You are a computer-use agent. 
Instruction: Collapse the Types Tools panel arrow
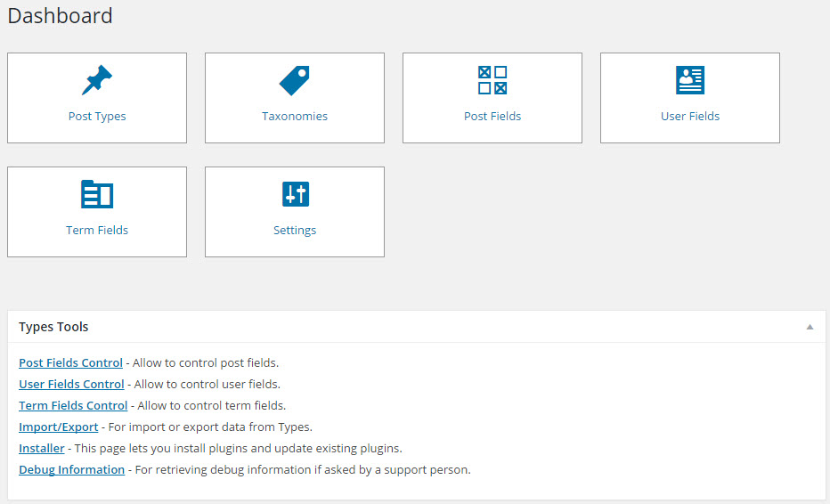[x=810, y=327]
